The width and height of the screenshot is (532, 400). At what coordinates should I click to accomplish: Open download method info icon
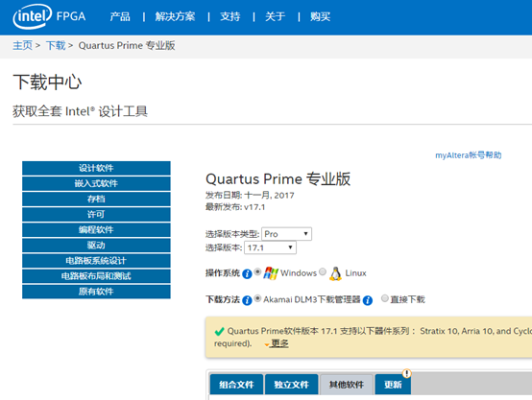click(x=247, y=300)
